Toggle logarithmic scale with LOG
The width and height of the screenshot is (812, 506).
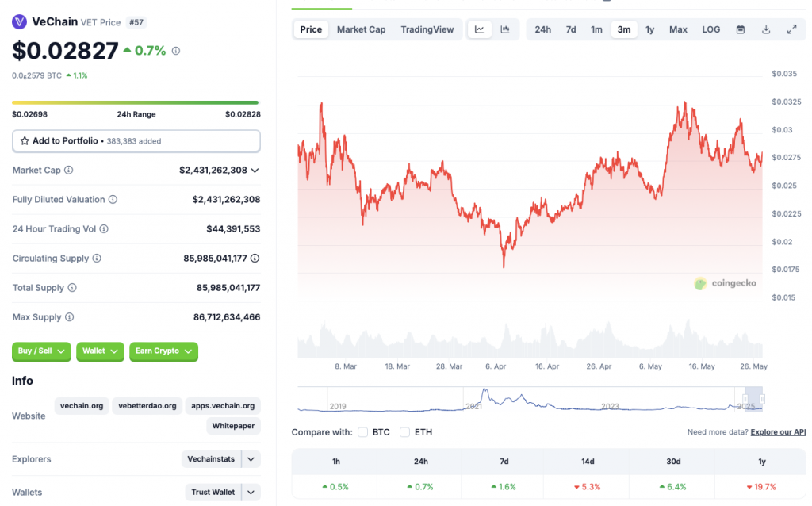tap(710, 29)
